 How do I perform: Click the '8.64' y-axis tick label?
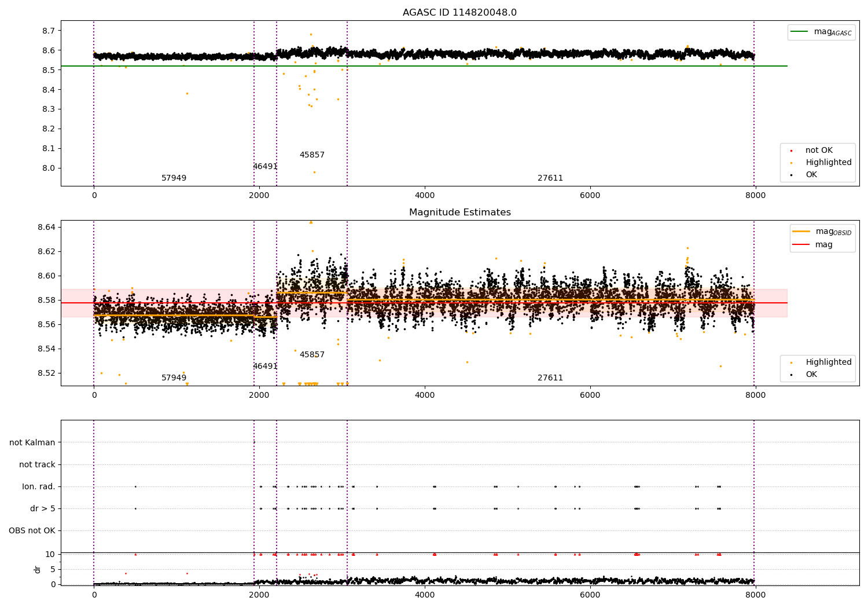(46, 227)
